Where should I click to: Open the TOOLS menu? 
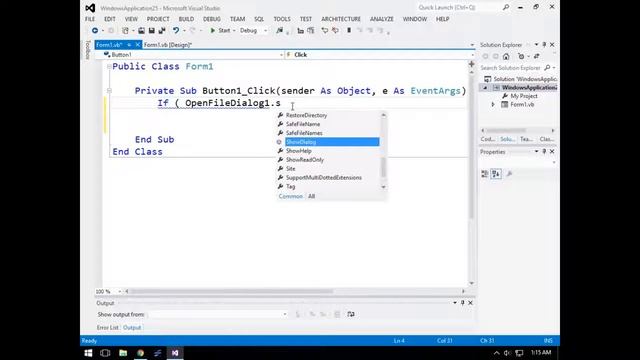[282, 19]
